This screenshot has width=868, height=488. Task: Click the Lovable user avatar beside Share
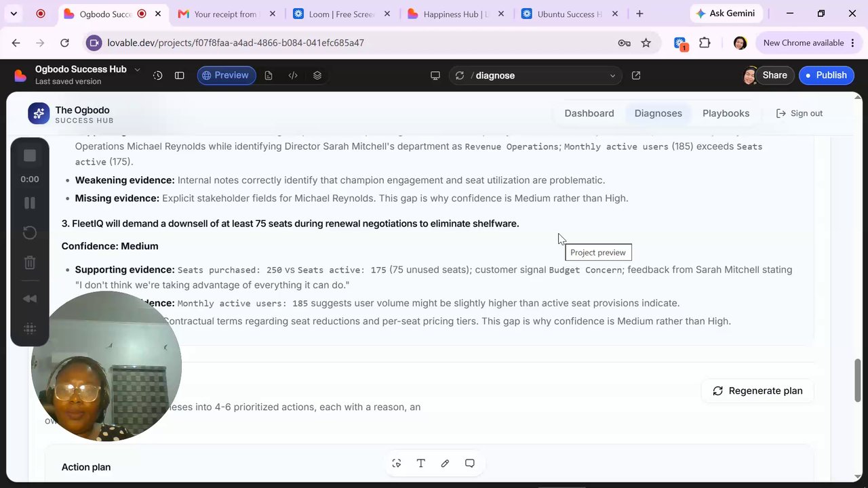[x=750, y=75]
